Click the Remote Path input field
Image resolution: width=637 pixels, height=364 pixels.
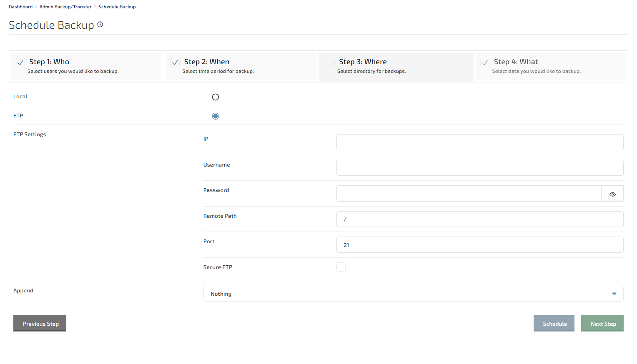coord(479,219)
